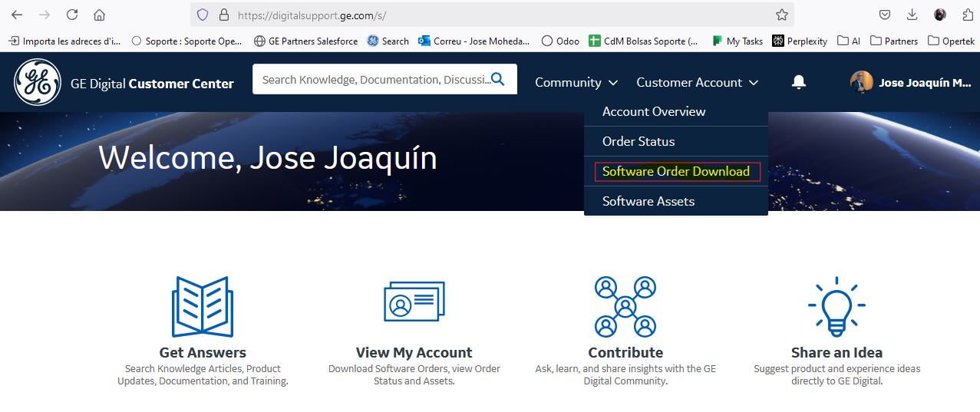Open the extensions puzzle icon
The image size is (980, 412).
(967, 15)
